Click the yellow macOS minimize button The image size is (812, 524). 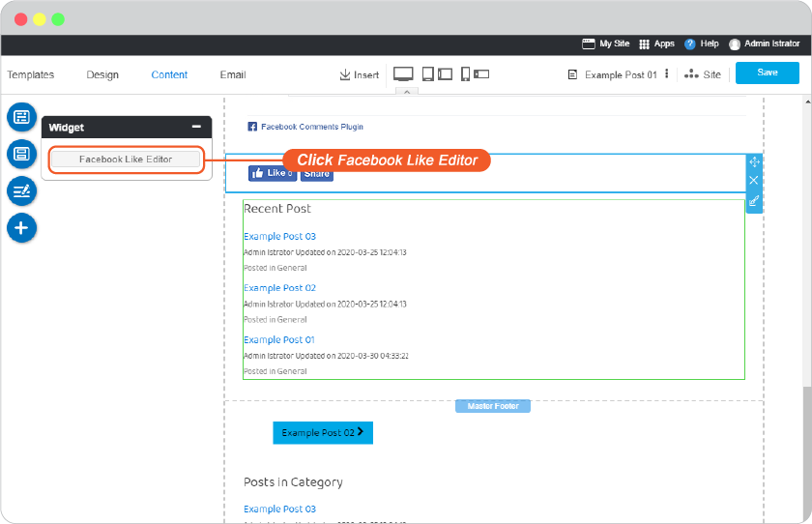point(40,19)
